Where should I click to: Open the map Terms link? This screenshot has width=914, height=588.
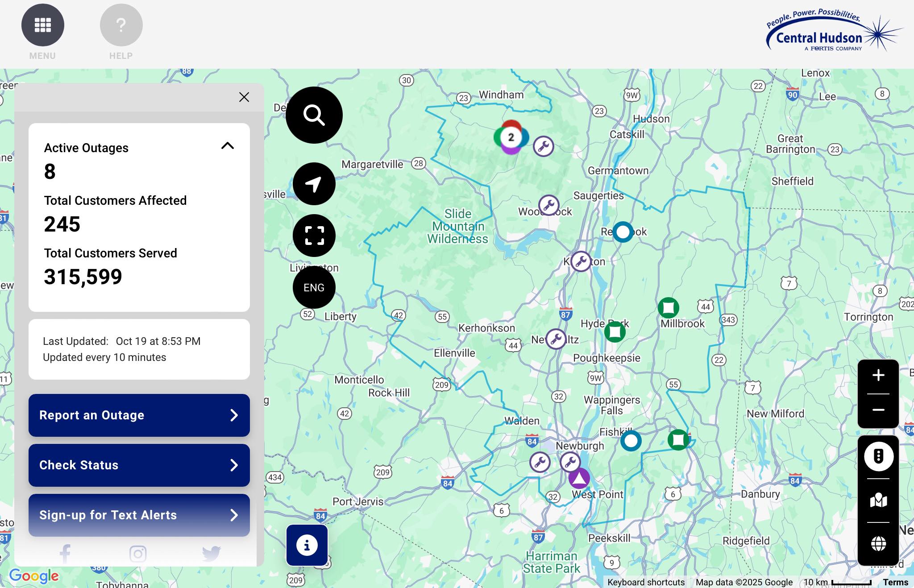(895, 582)
